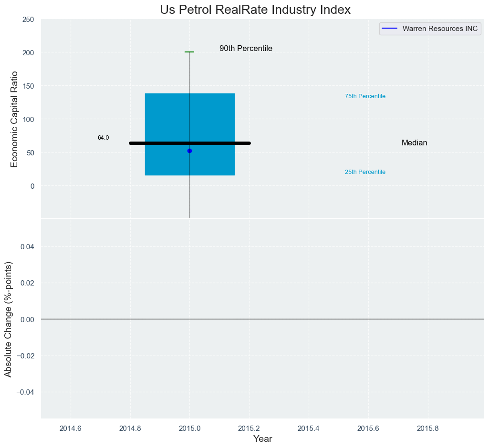Click the 2015.0 x-axis tick label
Screen dimensions: 489x448
point(189,428)
